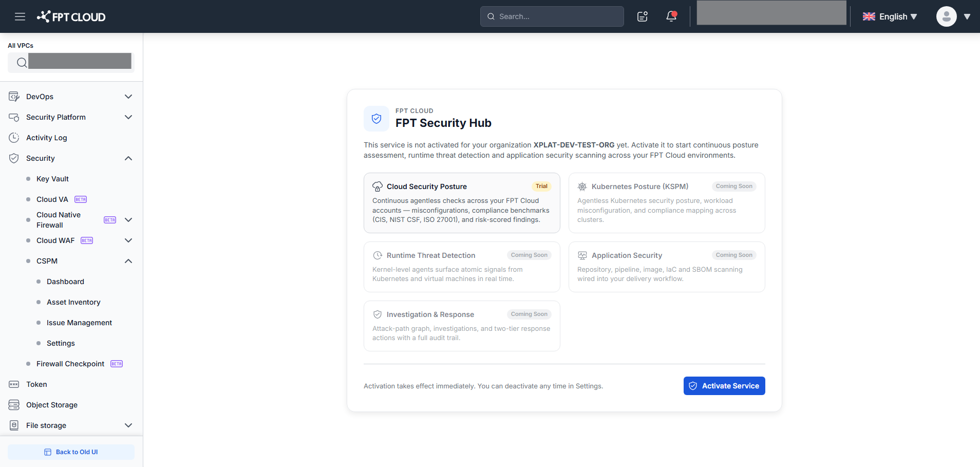The height and width of the screenshot is (467, 980).
Task: Click the Cloud Security Posture cloud-lock icon
Action: pos(378,186)
